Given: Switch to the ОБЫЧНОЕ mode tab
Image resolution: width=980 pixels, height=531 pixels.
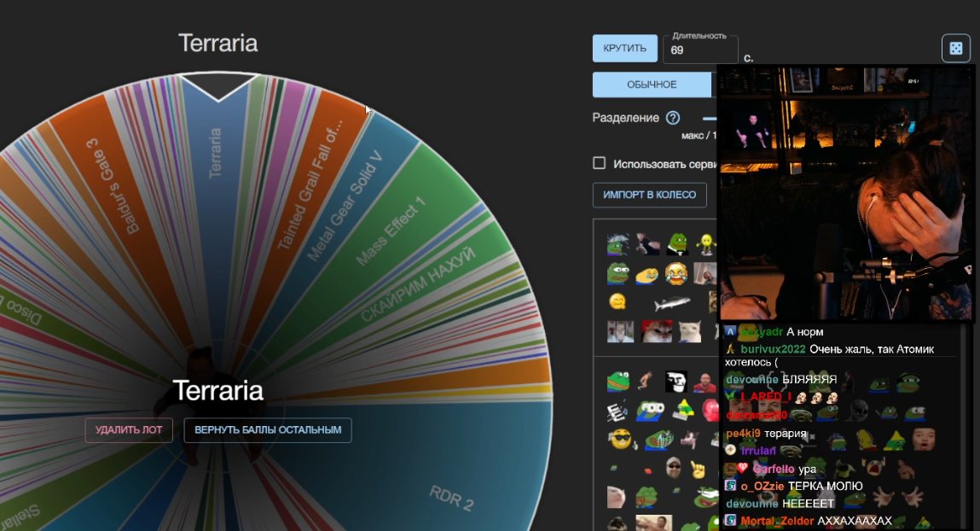Looking at the screenshot, I should 652,85.
